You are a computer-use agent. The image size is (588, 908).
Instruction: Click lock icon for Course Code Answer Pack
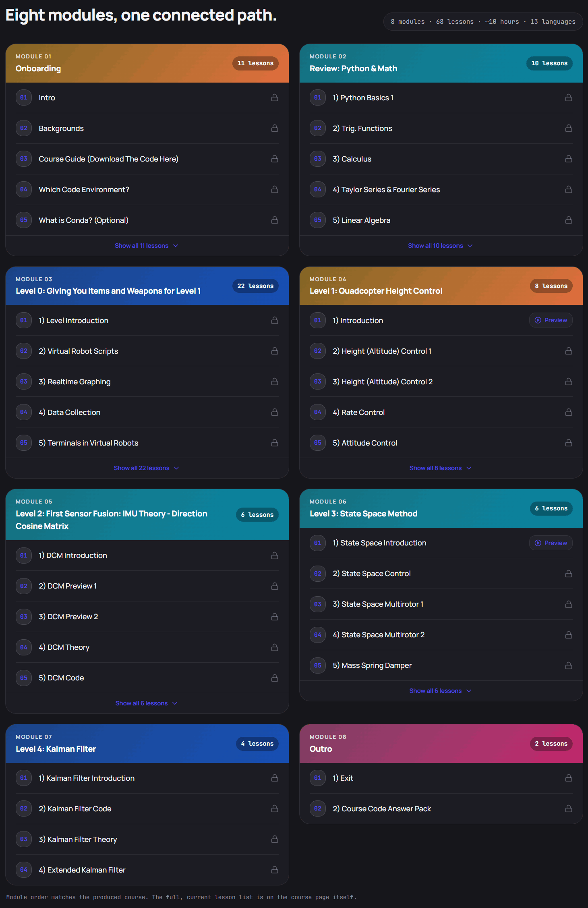[569, 808]
